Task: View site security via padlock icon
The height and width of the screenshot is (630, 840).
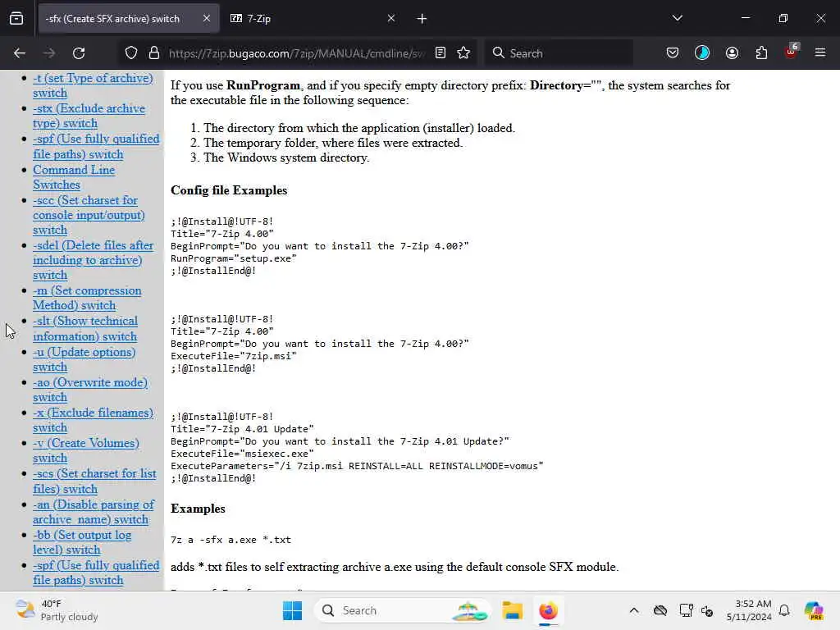Action: coord(154,53)
